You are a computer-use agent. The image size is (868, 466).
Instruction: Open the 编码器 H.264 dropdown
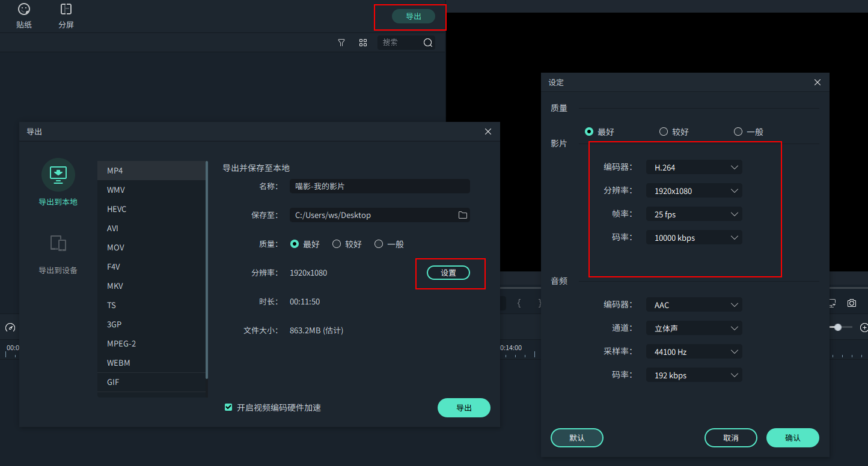(694, 167)
